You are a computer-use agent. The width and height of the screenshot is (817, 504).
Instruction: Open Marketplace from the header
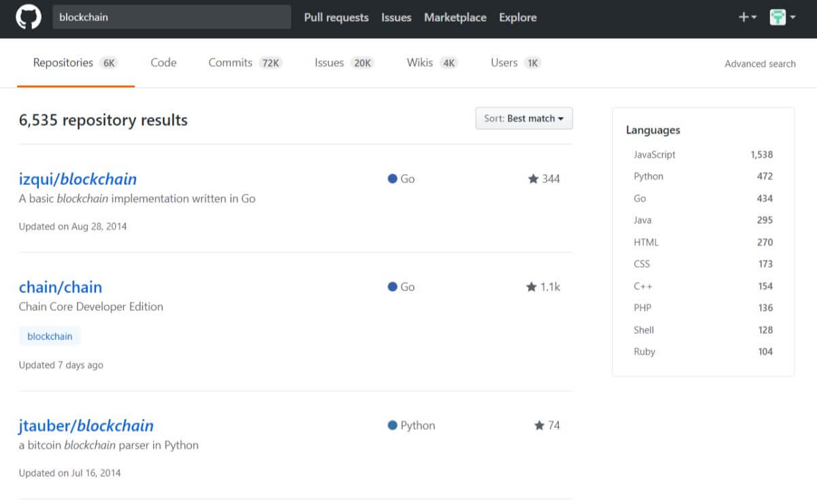(x=455, y=18)
